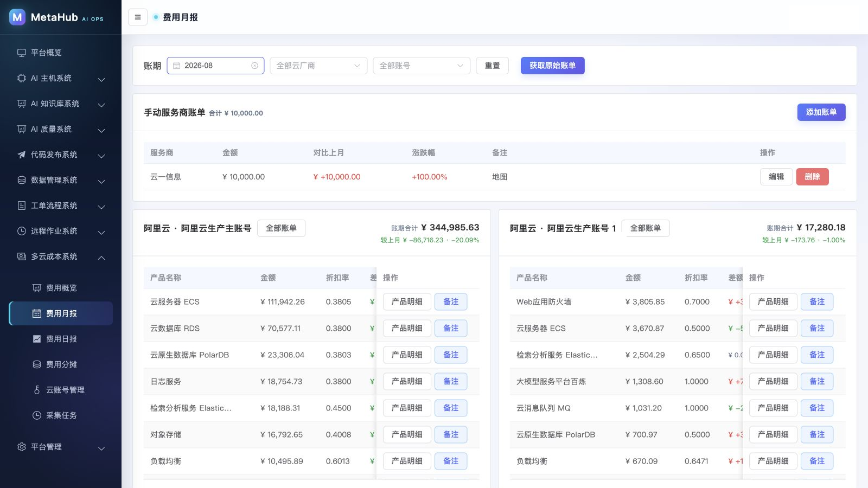868x488 pixels.
Task: Open 产品明细 for 日志服务 row
Action: pos(407,381)
